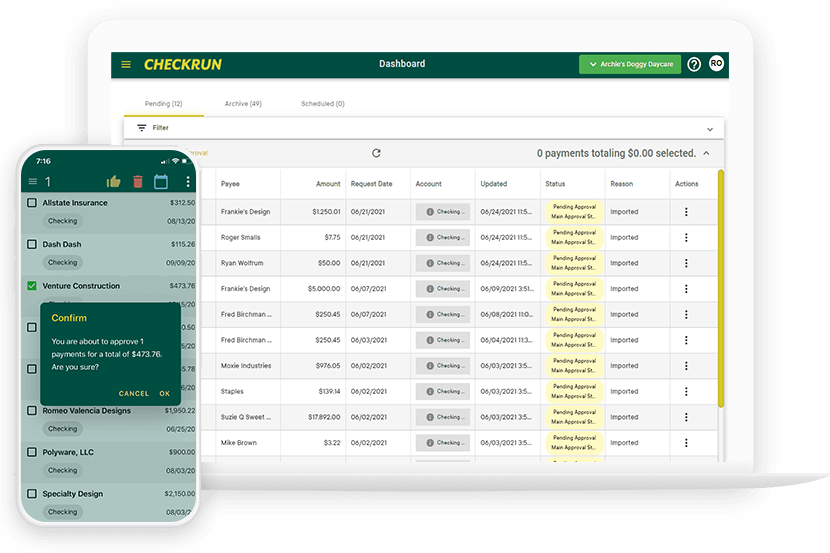Tap the Dash Dash $115.26 amount on phone
The width and height of the screenshot is (830, 553).
(x=183, y=244)
